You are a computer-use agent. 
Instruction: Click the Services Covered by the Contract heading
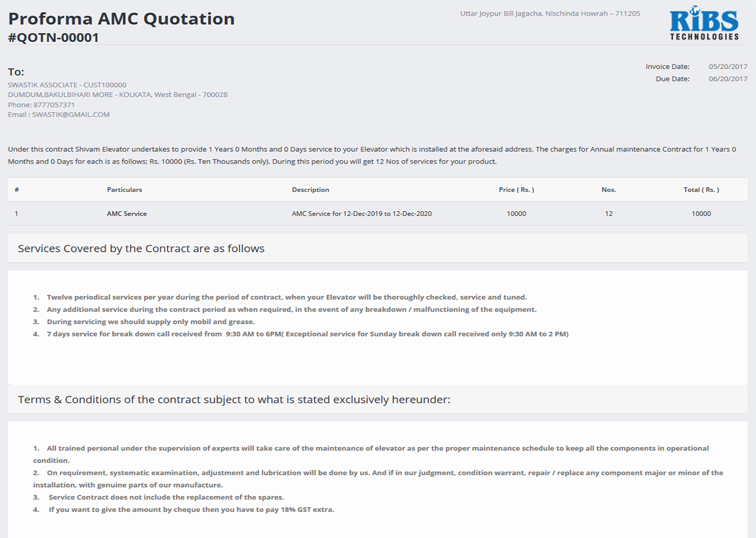point(141,249)
